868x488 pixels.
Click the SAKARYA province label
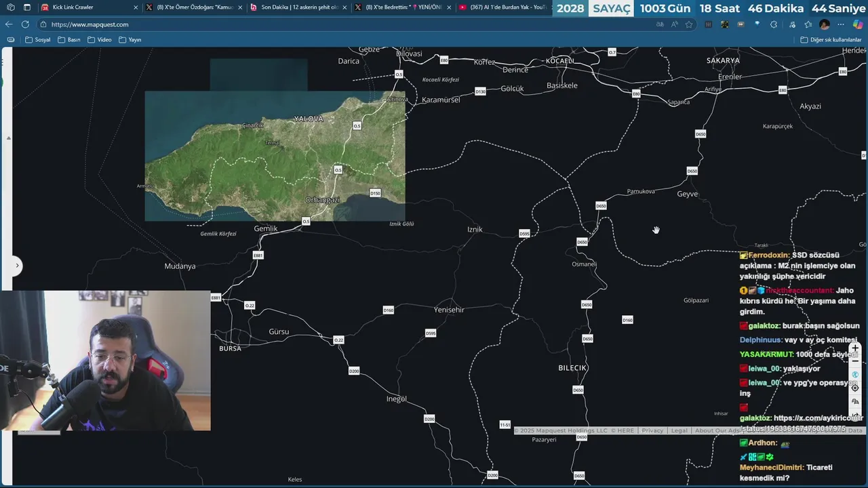pos(723,61)
